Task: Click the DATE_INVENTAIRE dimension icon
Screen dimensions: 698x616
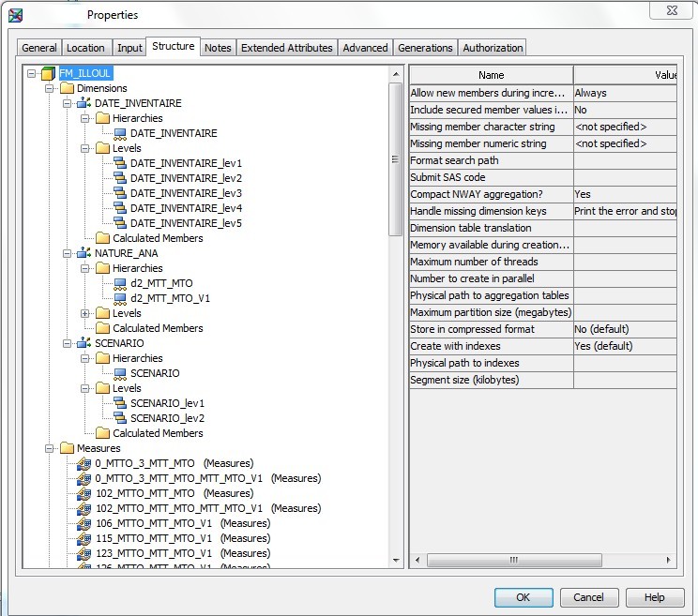Action: [83, 103]
